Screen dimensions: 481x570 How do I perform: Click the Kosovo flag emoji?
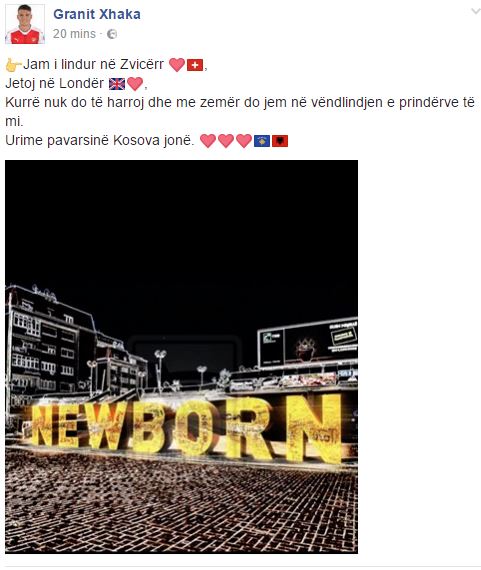coord(262,141)
